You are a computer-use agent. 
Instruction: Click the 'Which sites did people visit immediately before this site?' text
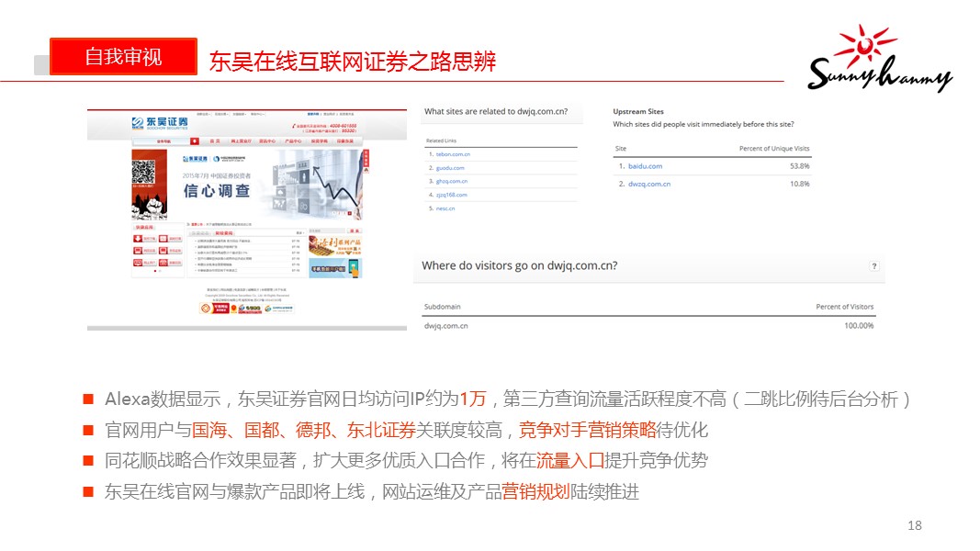704,124
